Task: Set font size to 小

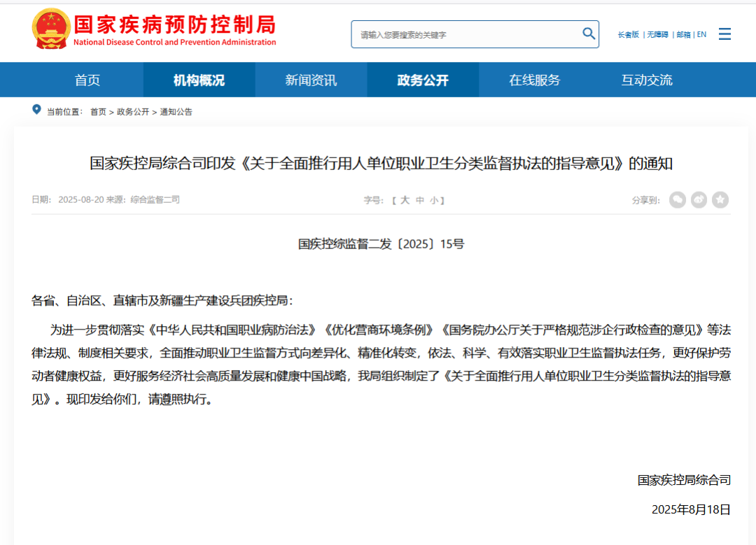Action: [434, 200]
